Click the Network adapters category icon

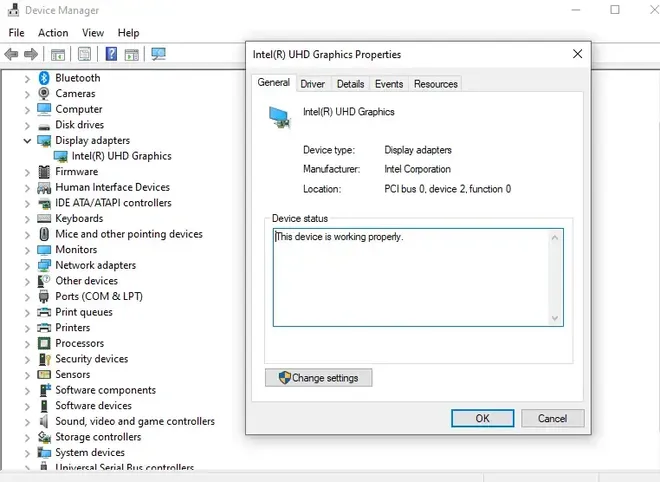tap(44, 265)
